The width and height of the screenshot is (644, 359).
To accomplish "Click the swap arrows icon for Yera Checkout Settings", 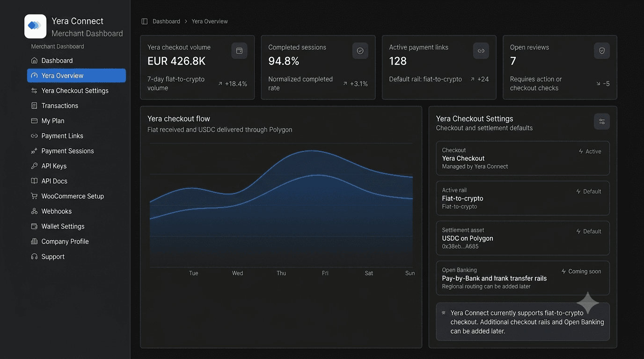I will click(34, 91).
